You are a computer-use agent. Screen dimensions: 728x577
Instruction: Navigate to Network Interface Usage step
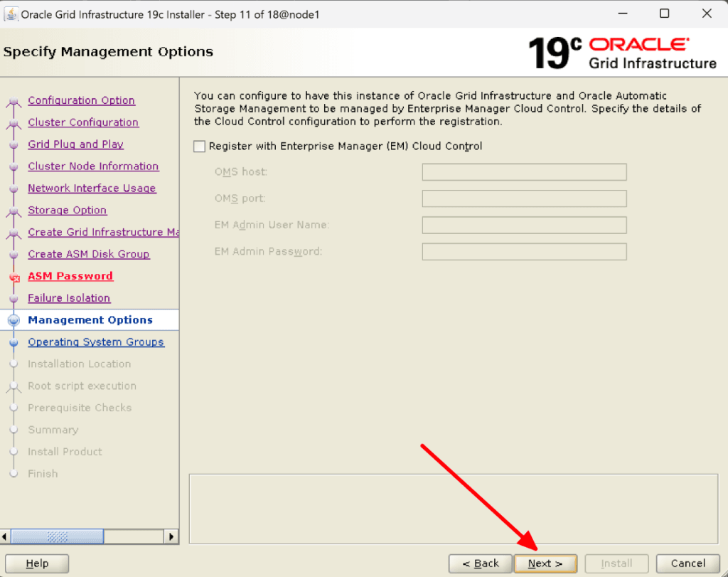(92, 188)
